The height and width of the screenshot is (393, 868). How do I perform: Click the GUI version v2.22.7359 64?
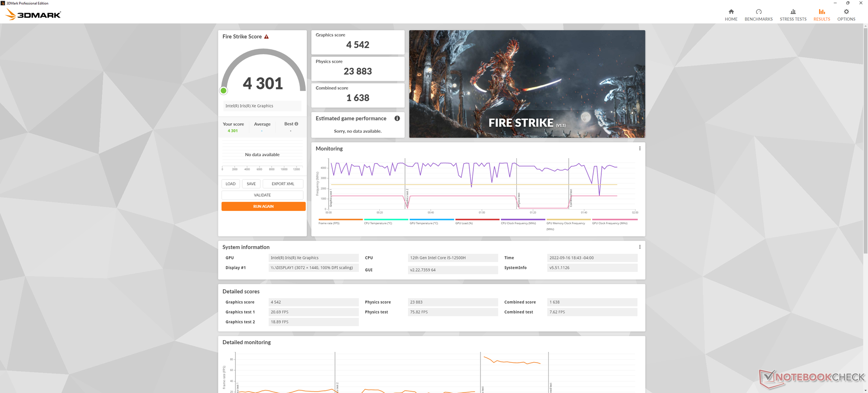[x=453, y=270]
